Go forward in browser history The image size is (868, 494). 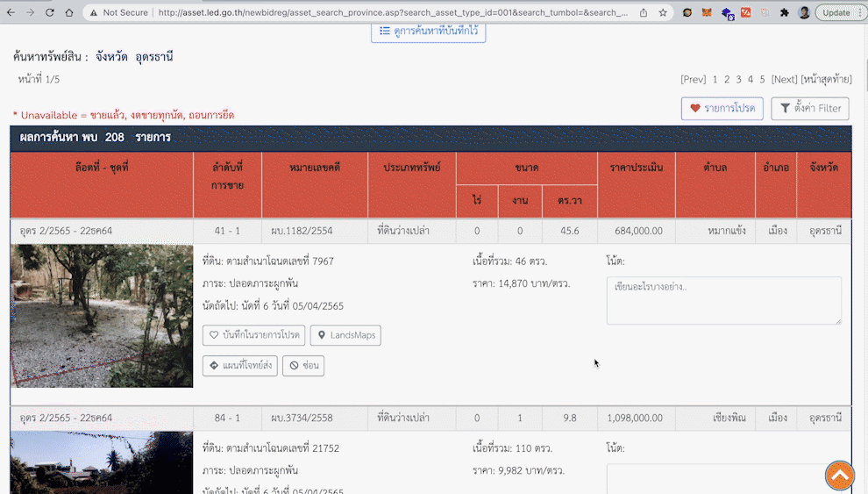tap(31, 12)
